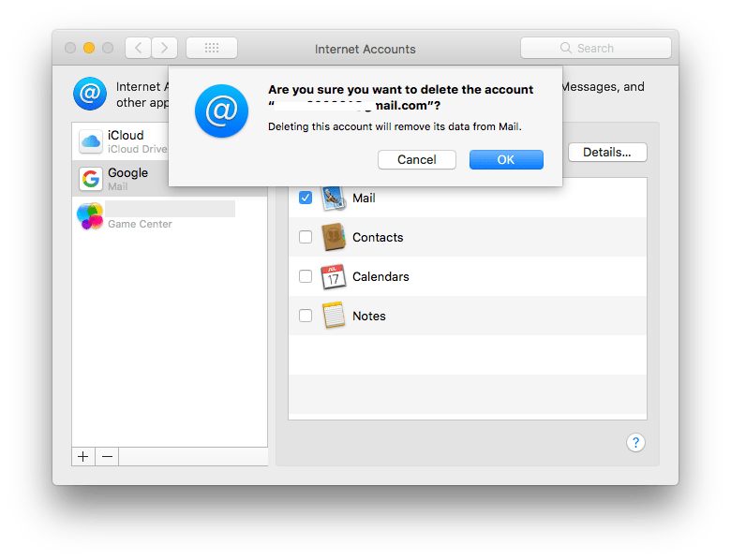Click the Game Center bubbles icon
Viewport: 731px width, 560px height.
pos(90,216)
